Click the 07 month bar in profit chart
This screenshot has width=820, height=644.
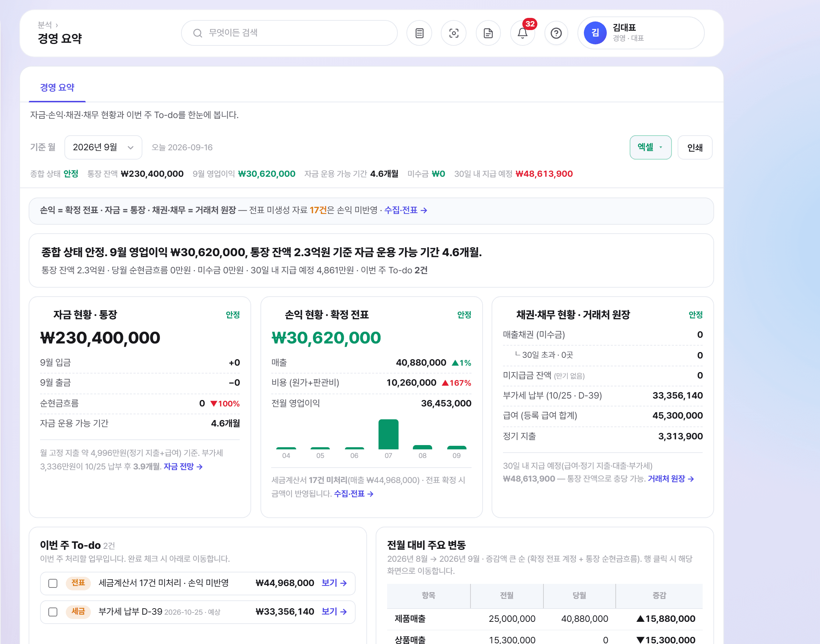click(388, 434)
